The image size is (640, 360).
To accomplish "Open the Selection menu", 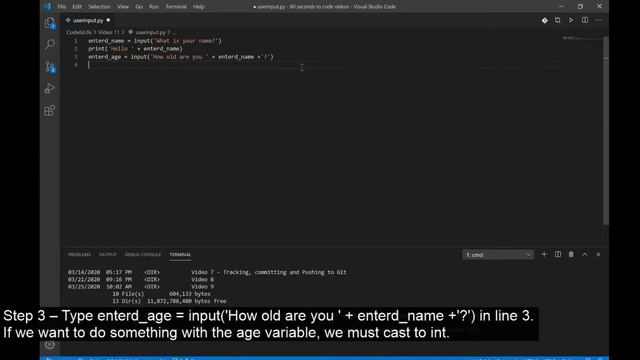I will (x=99, y=7).
